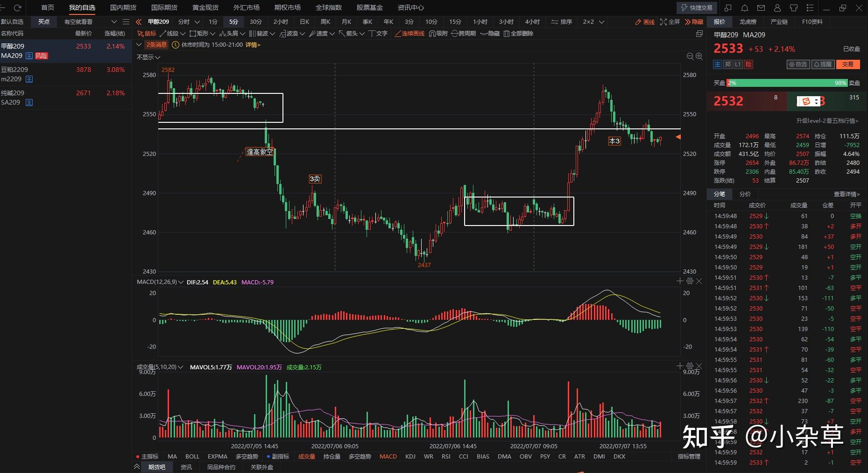
Task: Open 升级level-2看五档行情> link
Action: click(x=827, y=121)
